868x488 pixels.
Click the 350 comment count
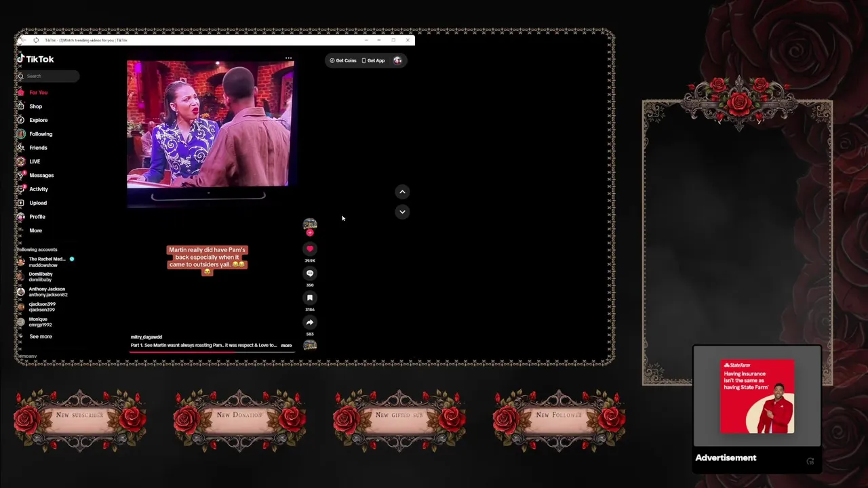pos(310,285)
